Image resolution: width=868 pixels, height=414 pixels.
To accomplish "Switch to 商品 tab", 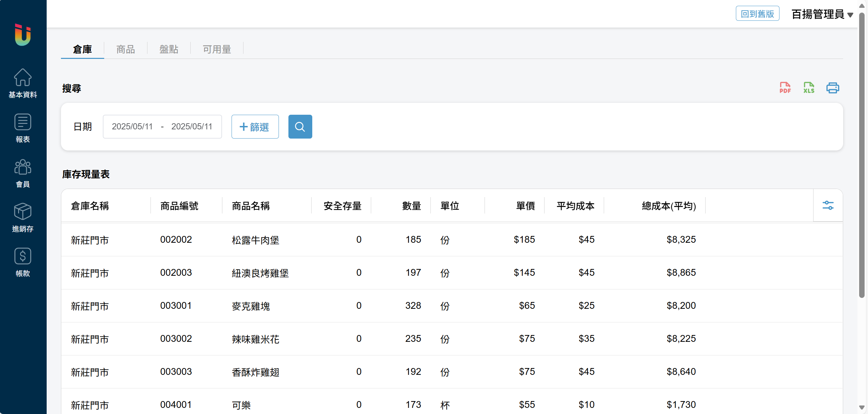I will [126, 49].
